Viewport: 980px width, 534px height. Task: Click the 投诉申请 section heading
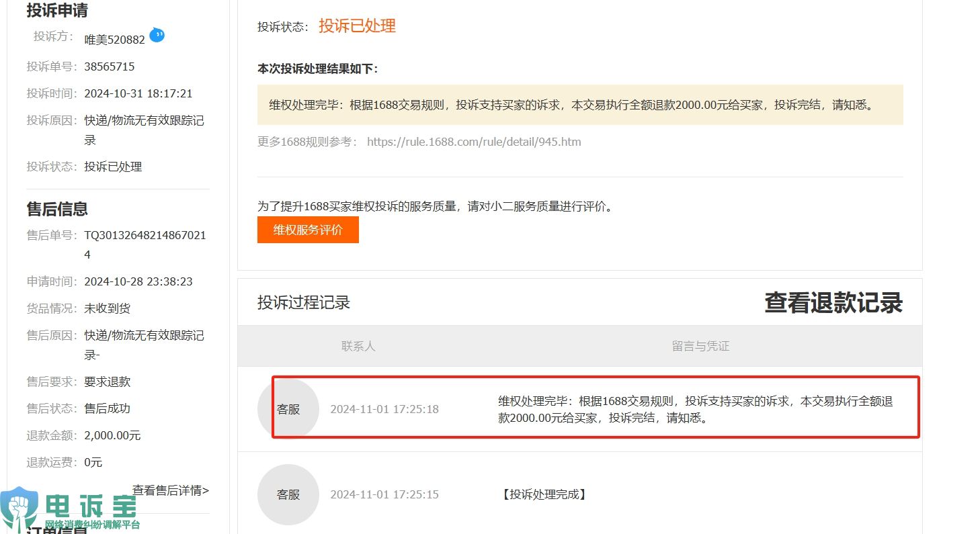pyautogui.click(x=57, y=11)
